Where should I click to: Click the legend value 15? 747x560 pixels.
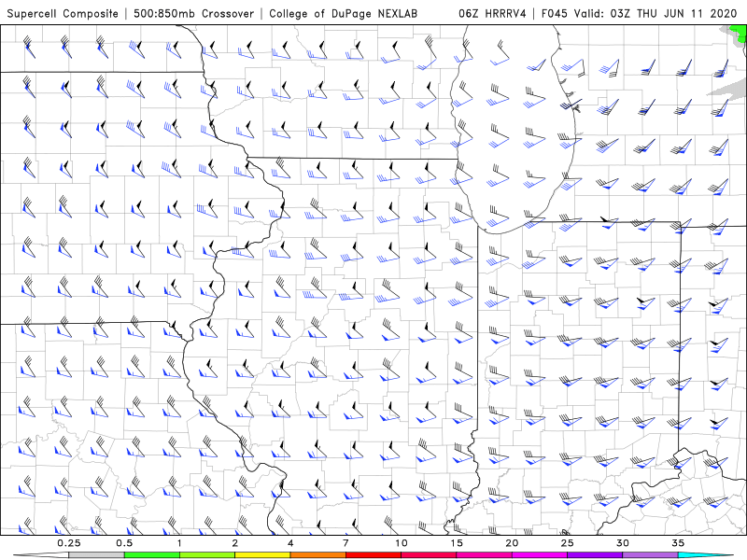457,543
